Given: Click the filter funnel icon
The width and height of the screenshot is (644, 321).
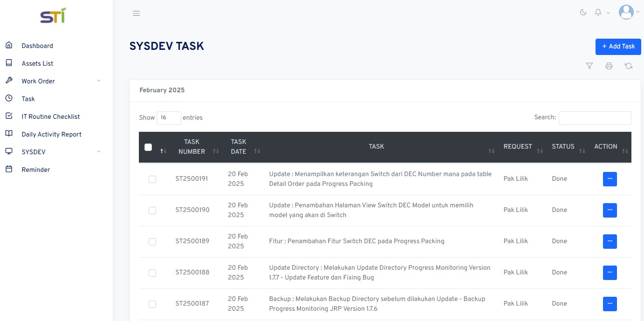Looking at the screenshot, I should tap(589, 66).
